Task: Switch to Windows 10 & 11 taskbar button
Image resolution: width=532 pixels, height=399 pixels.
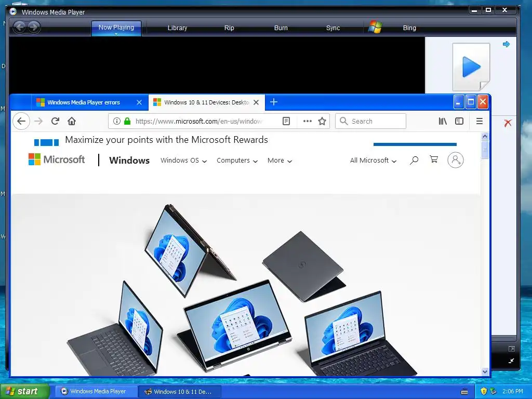Action: [x=180, y=392]
